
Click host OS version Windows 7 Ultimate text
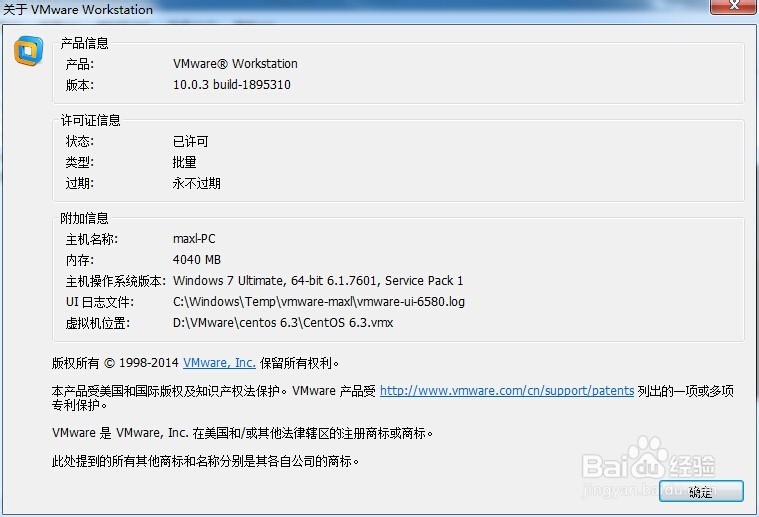point(318,281)
